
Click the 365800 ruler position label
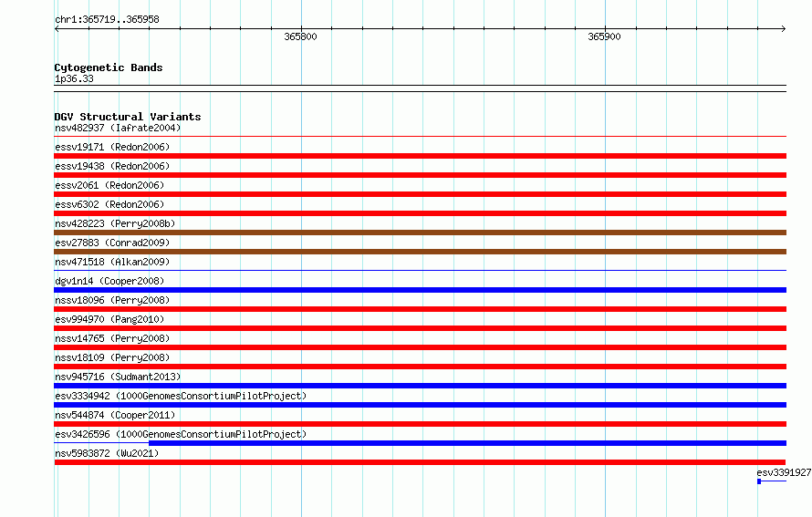(x=300, y=36)
